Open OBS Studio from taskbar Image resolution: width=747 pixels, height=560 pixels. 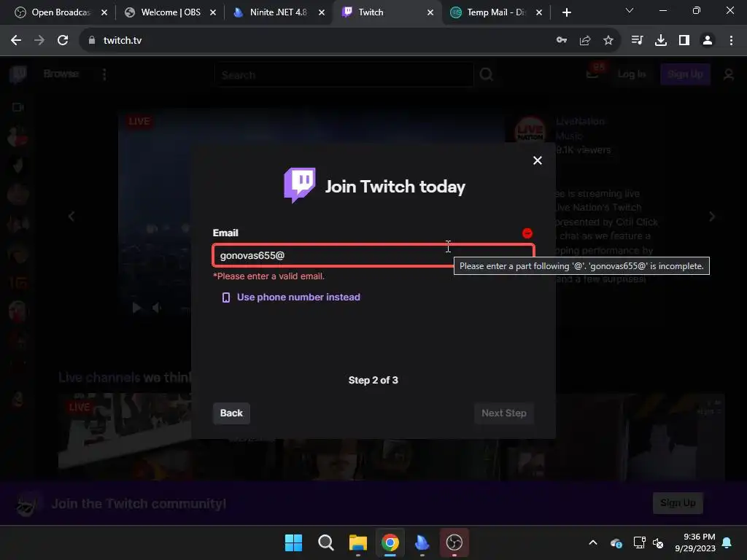point(454,542)
